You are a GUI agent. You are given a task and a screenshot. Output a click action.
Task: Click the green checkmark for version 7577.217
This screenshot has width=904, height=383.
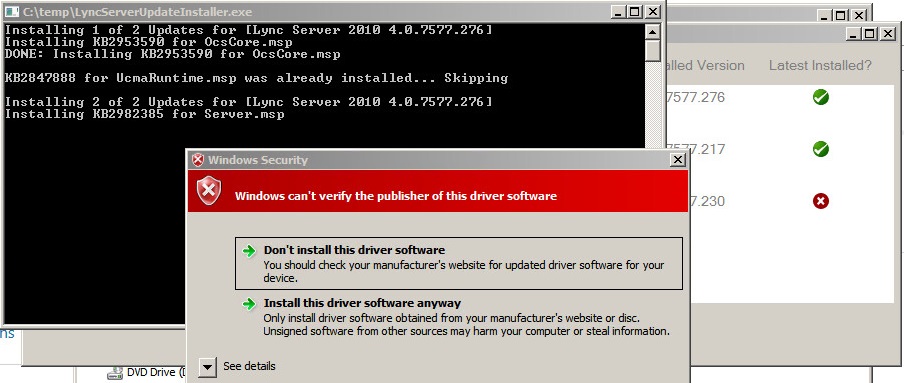(820, 149)
